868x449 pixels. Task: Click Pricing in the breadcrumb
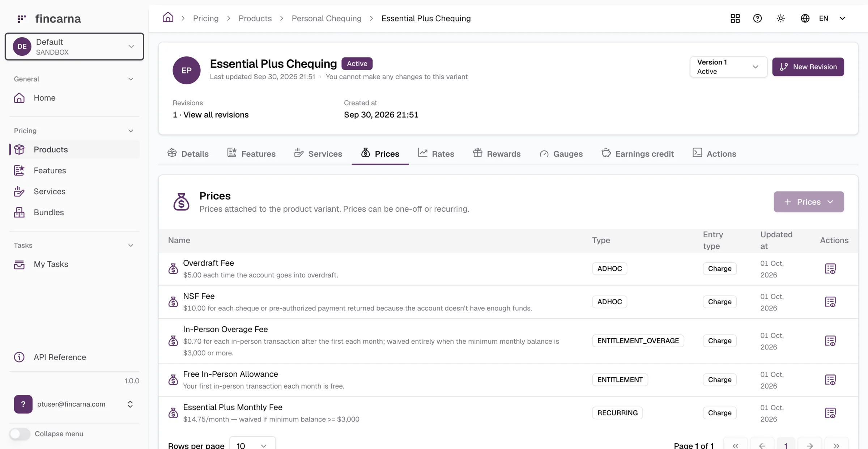pyautogui.click(x=206, y=18)
